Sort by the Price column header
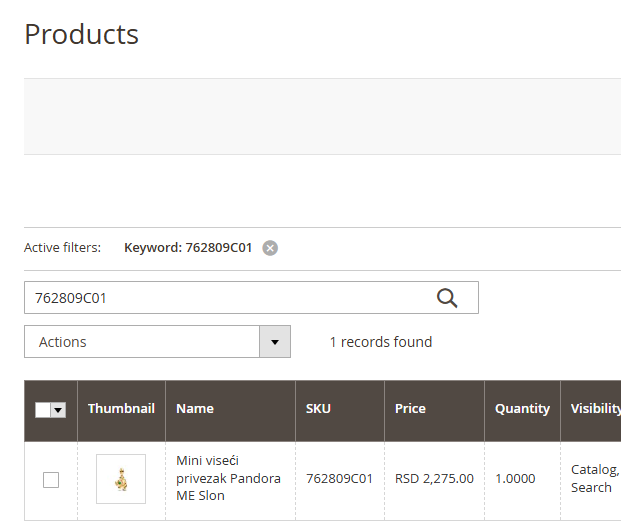 tap(410, 408)
